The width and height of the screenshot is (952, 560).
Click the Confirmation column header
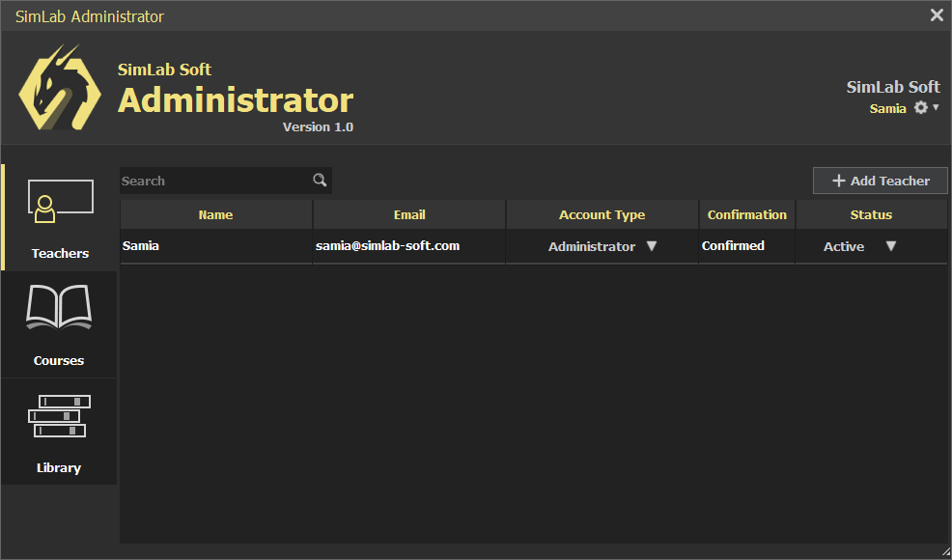(746, 215)
